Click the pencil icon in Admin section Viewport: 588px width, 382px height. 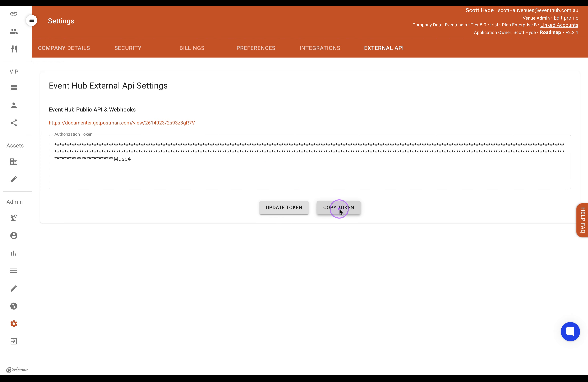coord(14,288)
